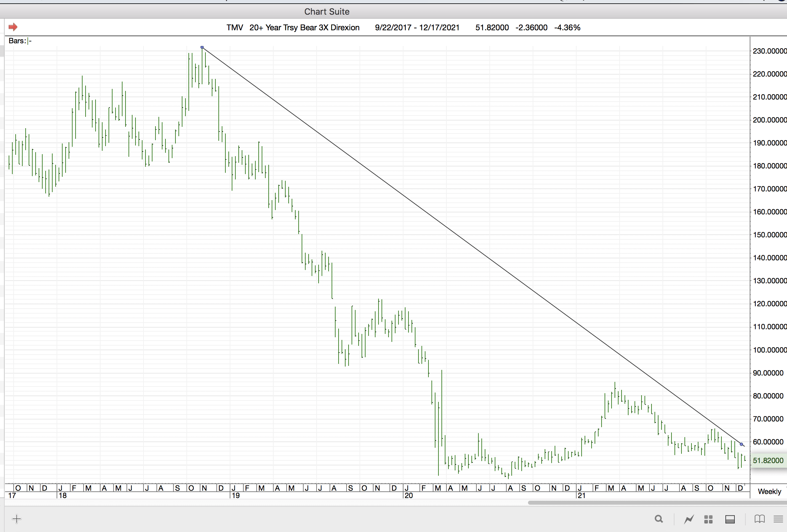The image size is (787, 532).
Task: Click the Bars style selector
Action: (x=20, y=41)
